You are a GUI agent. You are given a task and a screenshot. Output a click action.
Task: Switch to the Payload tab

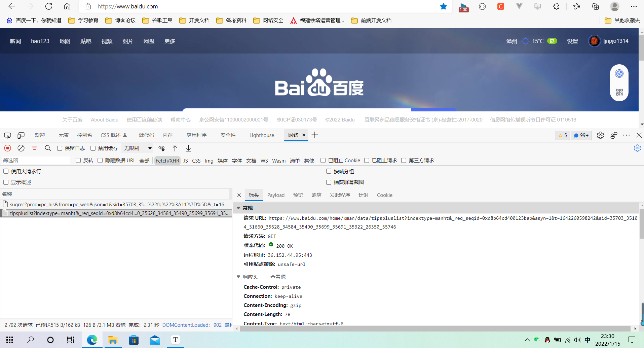coord(276,195)
